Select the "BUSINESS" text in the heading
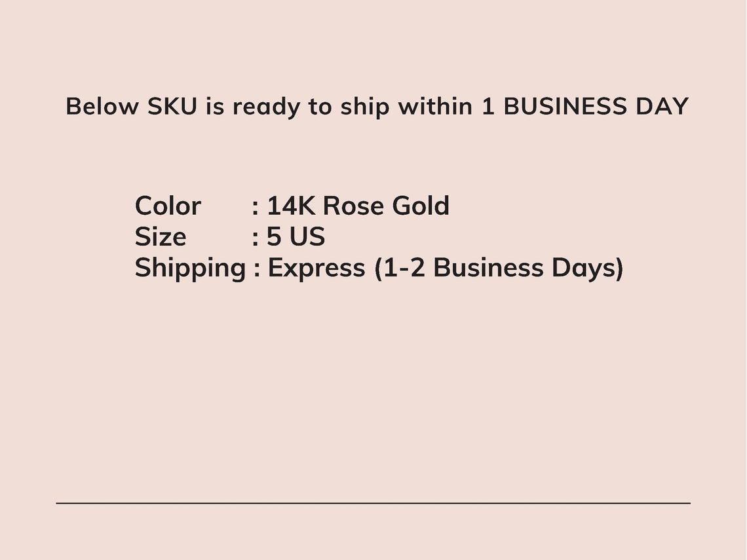Screen dimensions: 747x560 [565, 105]
